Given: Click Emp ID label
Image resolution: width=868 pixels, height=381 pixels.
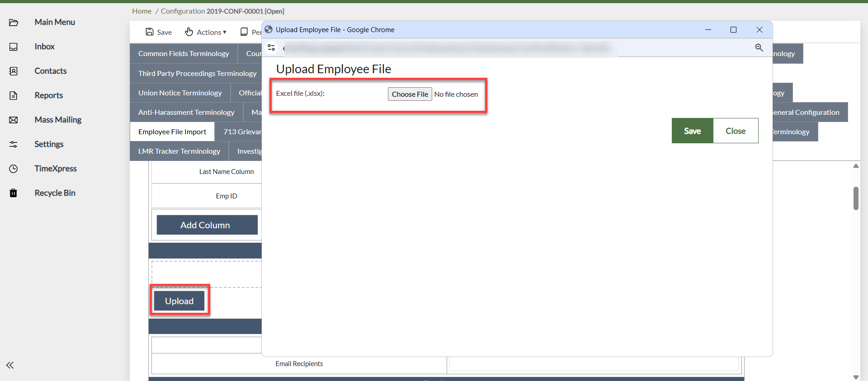Looking at the screenshot, I should 226,196.
